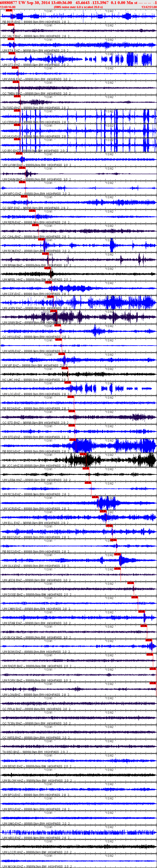Click the RMS noise scaling note
Image resolution: width=157 pixels, height=868 pixels.
(78, 7)
